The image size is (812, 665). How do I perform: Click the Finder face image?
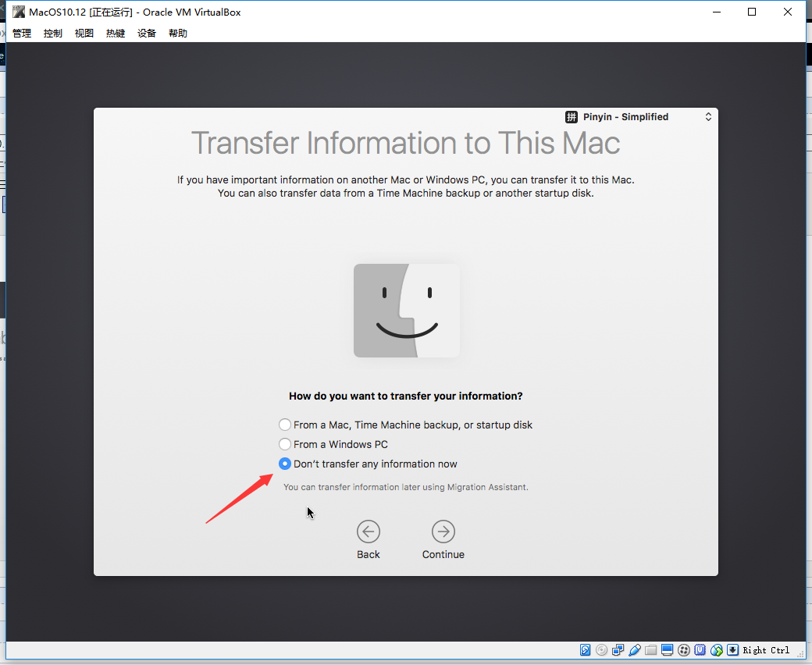[x=407, y=311]
